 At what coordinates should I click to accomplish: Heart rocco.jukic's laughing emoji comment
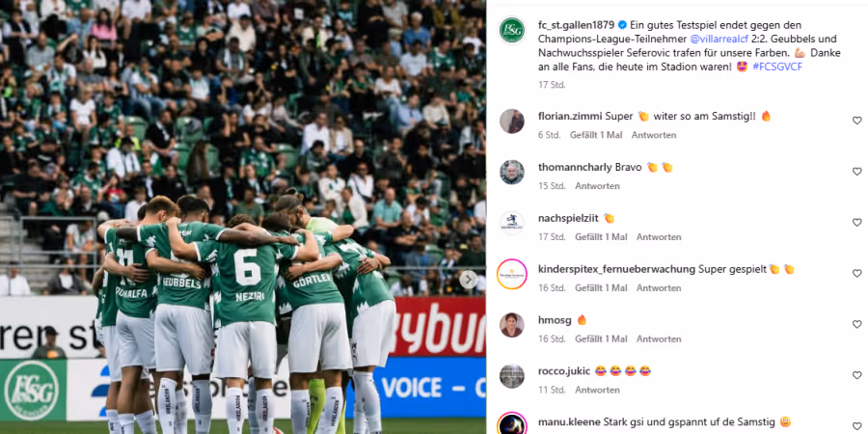pos(857,375)
